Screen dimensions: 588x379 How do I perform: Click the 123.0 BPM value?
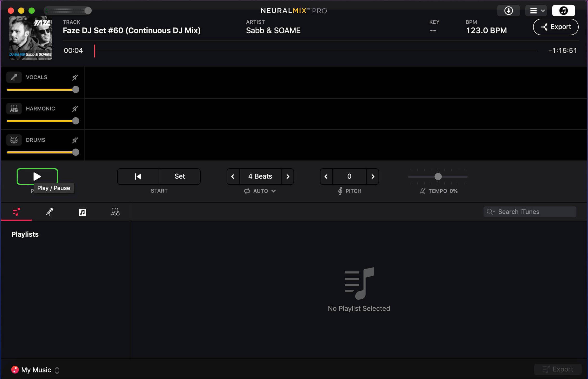(486, 31)
